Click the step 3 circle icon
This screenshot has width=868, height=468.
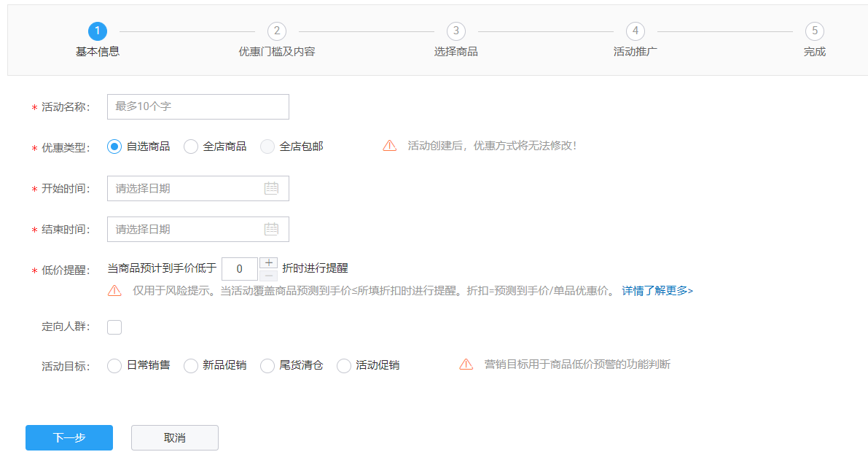(455, 31)
